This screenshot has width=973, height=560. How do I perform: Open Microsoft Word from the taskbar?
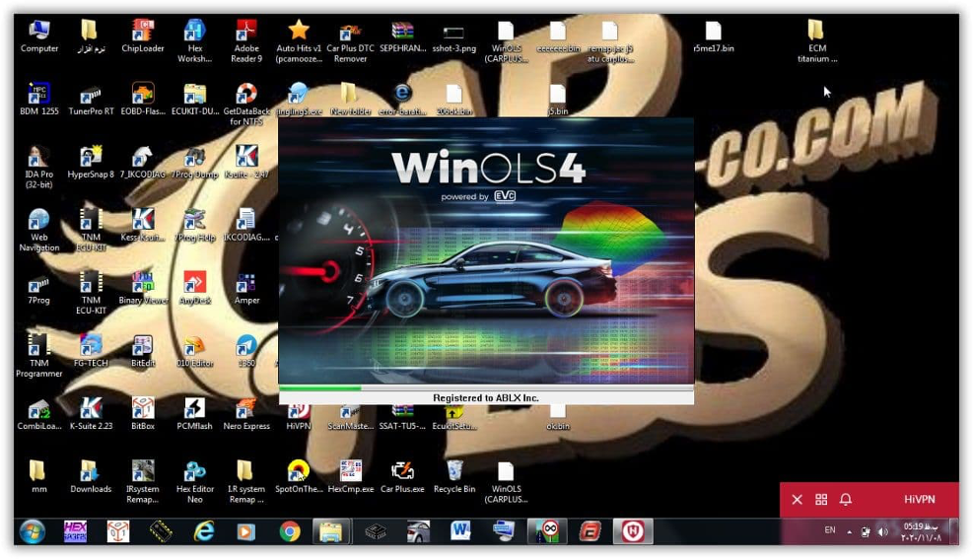coord(460,532)
